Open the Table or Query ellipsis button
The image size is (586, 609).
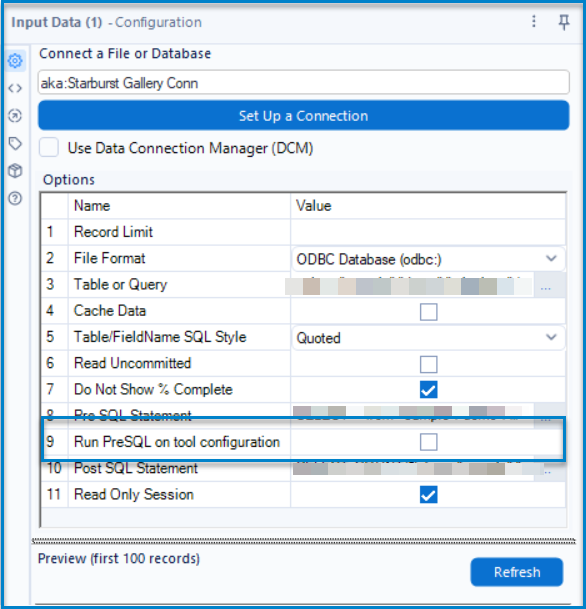546,285
